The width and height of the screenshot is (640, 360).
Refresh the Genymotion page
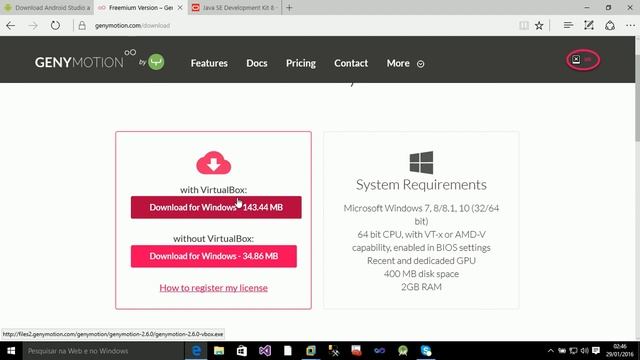tap(55, 25)
